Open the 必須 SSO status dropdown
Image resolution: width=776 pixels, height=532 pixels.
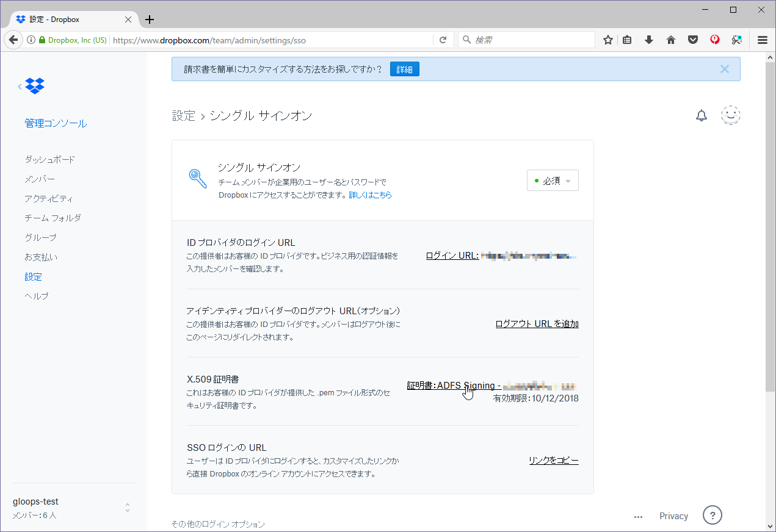pos(553,181)
